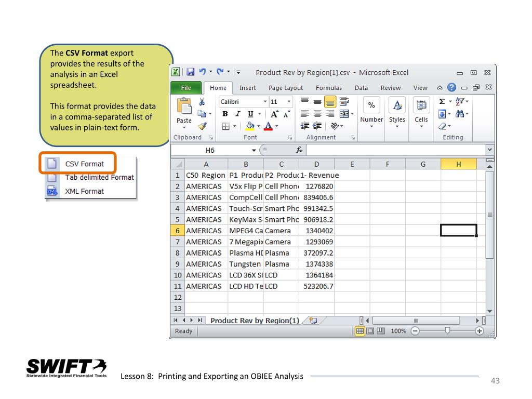Open the File tab
532x399 pixels.
[x=186, y=88]
